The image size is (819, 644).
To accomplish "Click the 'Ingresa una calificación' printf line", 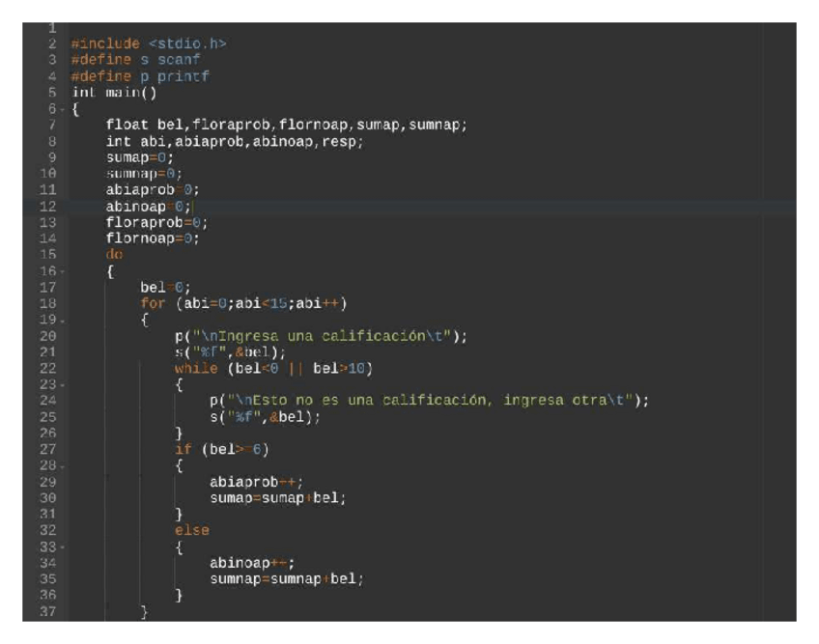I will coord(322,336).
